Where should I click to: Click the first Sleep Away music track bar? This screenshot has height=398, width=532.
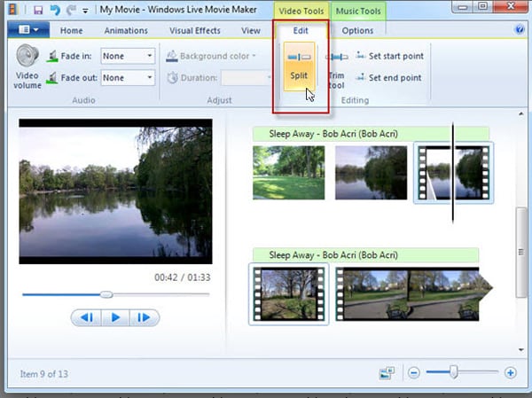tap(371, 134)
